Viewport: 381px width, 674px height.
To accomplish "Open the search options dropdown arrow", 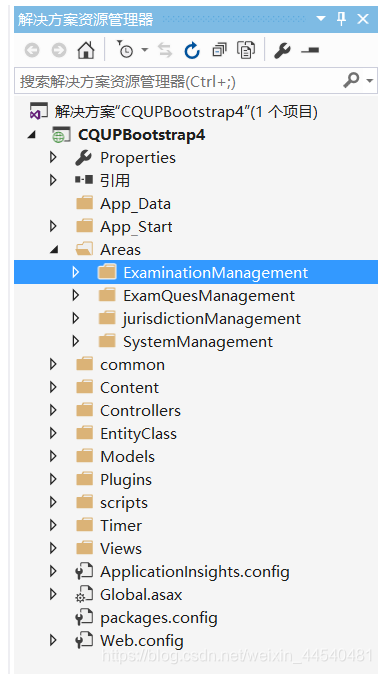I will (x=369, y=80).
